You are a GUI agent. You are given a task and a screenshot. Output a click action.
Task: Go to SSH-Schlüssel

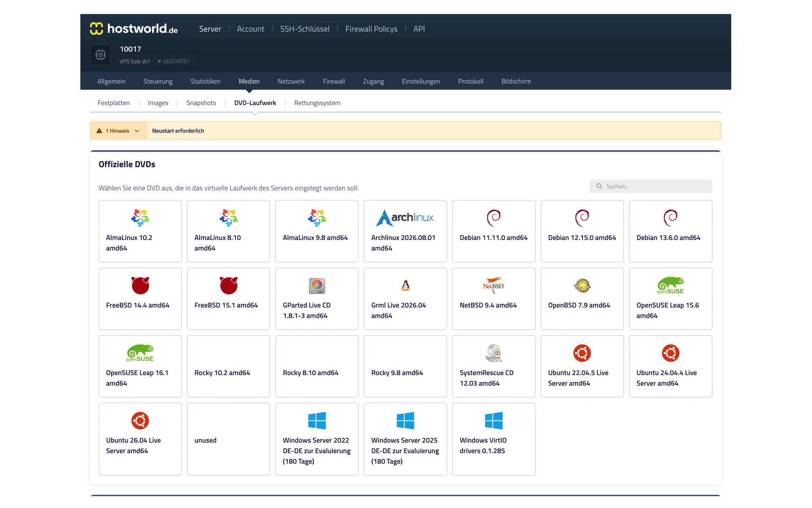point(304,29)
